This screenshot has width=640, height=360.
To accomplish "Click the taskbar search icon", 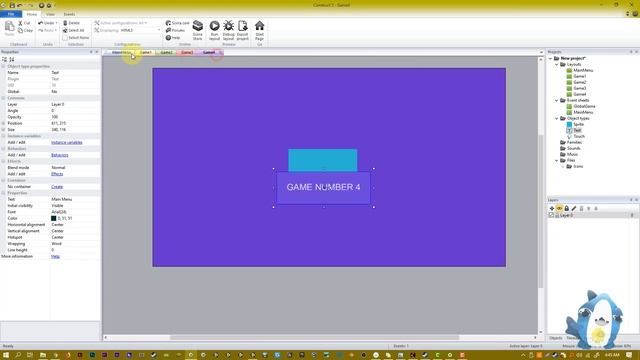I will (18, 355).
